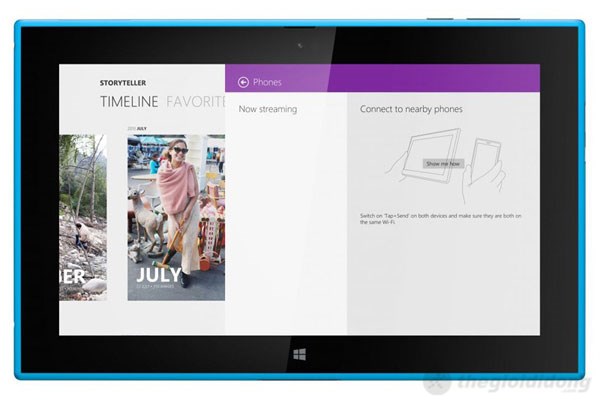The image size is (600, 400).
Task: Tap the Windows logo button below the screen
Action: pos(299,354)
